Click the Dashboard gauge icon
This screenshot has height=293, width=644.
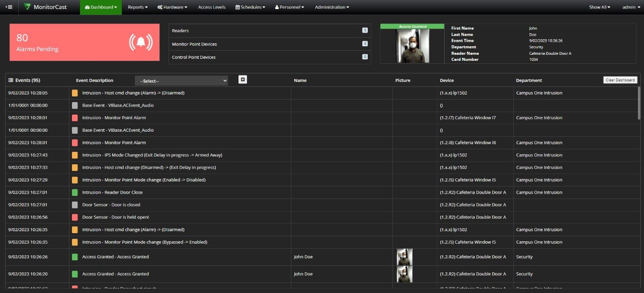click(87, 7)
